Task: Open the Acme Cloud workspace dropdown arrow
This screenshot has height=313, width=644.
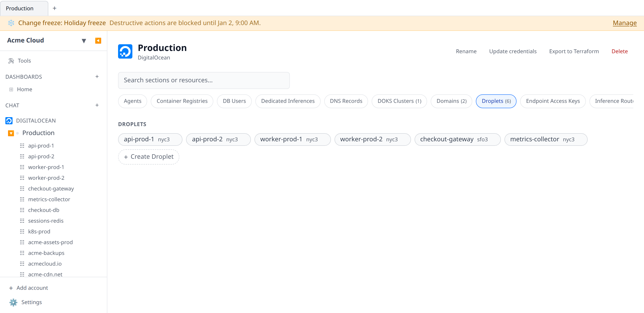Action: [84, 41]
